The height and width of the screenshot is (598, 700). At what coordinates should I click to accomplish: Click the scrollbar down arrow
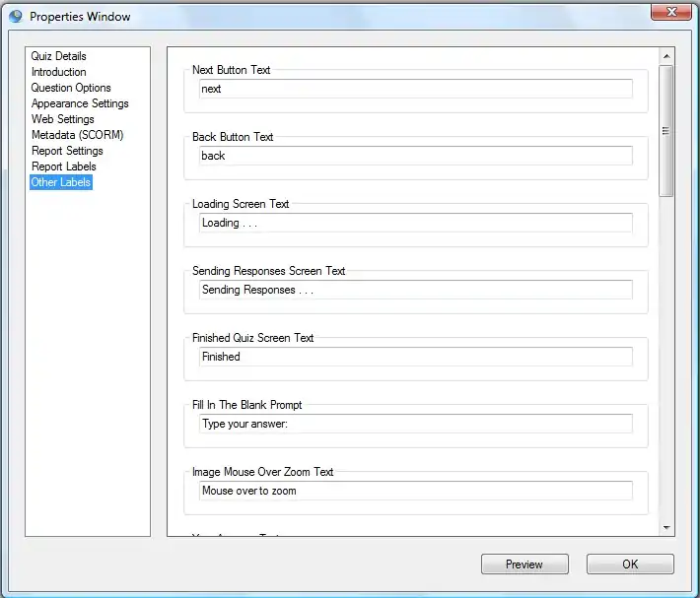[666, 528]
